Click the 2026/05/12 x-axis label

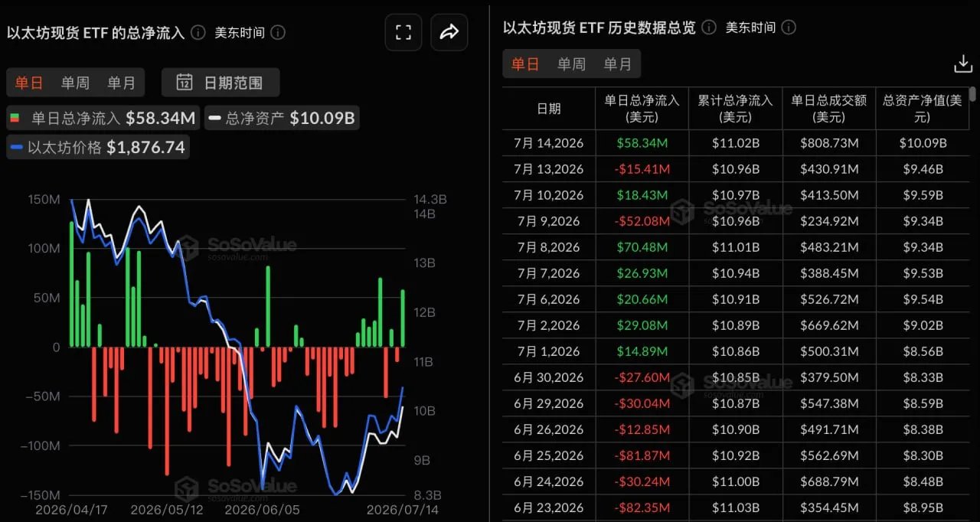click(x=166, y=509)
